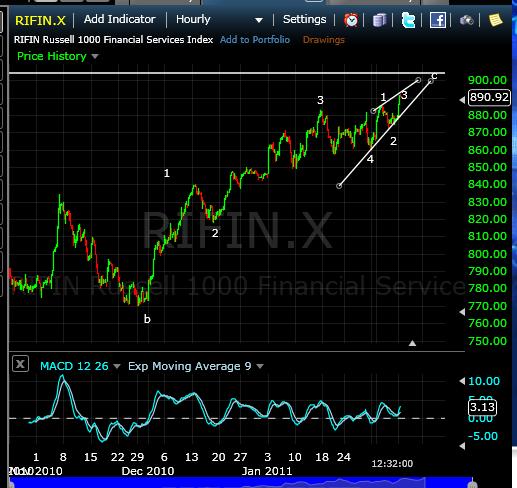517x488 pixels.
Task: Click the RIFIN.X ticker symbol
Action: 40,20
